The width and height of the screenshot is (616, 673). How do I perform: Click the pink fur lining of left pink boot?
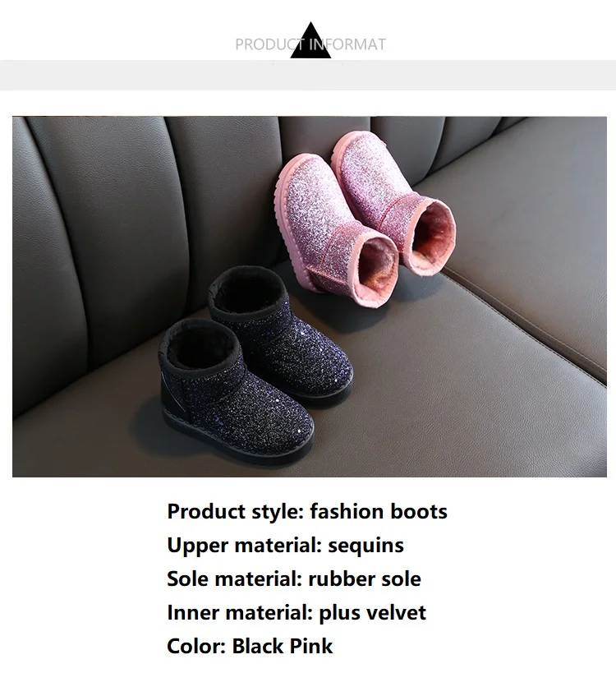click(378, 268)
